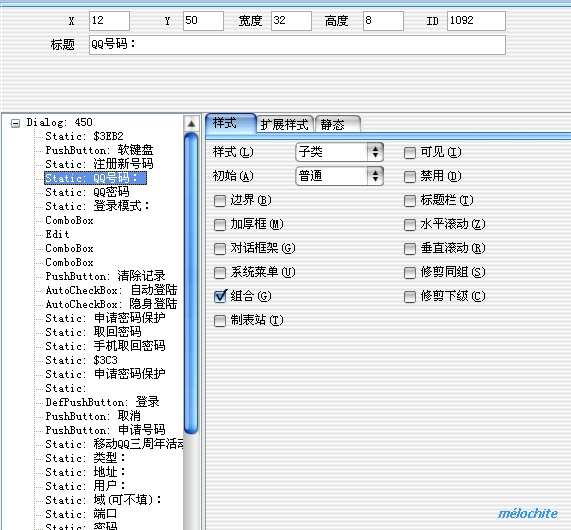
Task: Click the 标题 text field containing QQ号码
Action: pos(297,45)
